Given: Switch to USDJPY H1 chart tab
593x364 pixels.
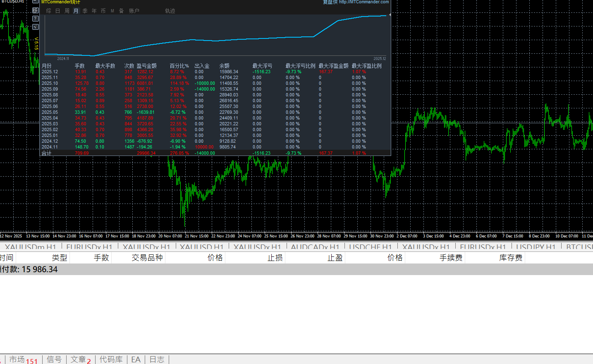Looking at the screenshot, I should click(x=536, y=247).
